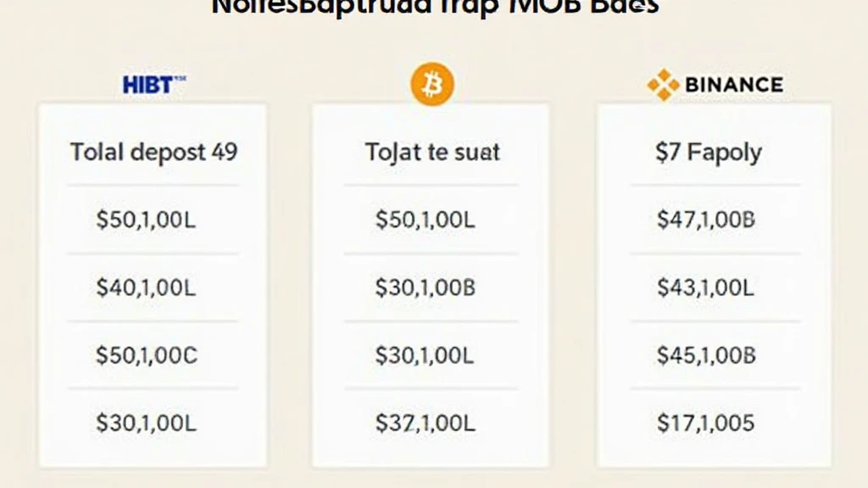Viewport: 868px width, 488px height.
Task: Click the $50,1,00C value
Action: tap(146, 355)
